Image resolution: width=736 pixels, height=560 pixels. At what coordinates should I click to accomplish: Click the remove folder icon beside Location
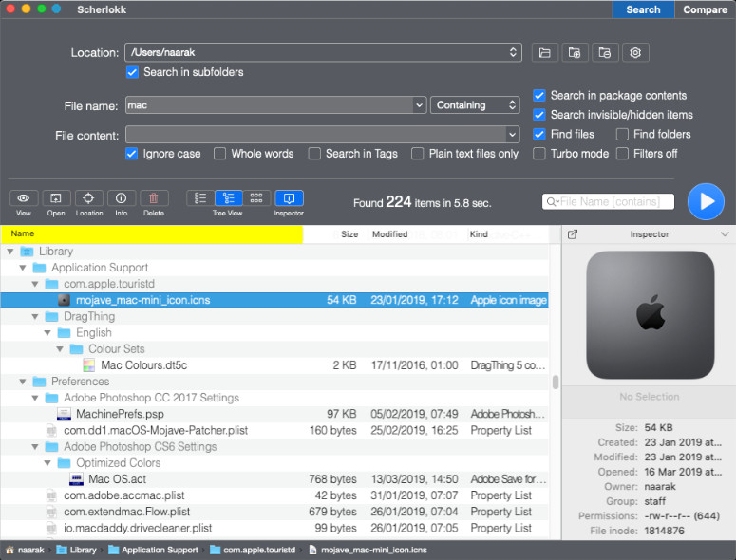(x=605, y=52)
